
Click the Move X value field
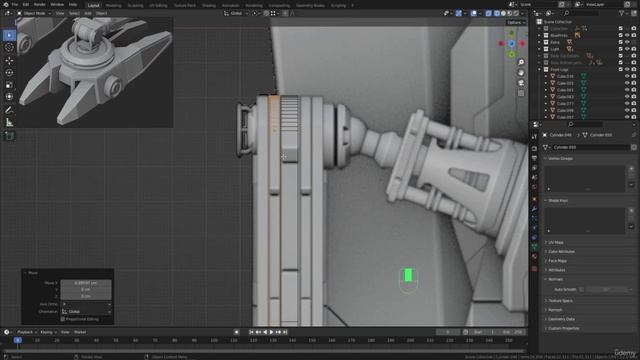[x=86, y=283]
